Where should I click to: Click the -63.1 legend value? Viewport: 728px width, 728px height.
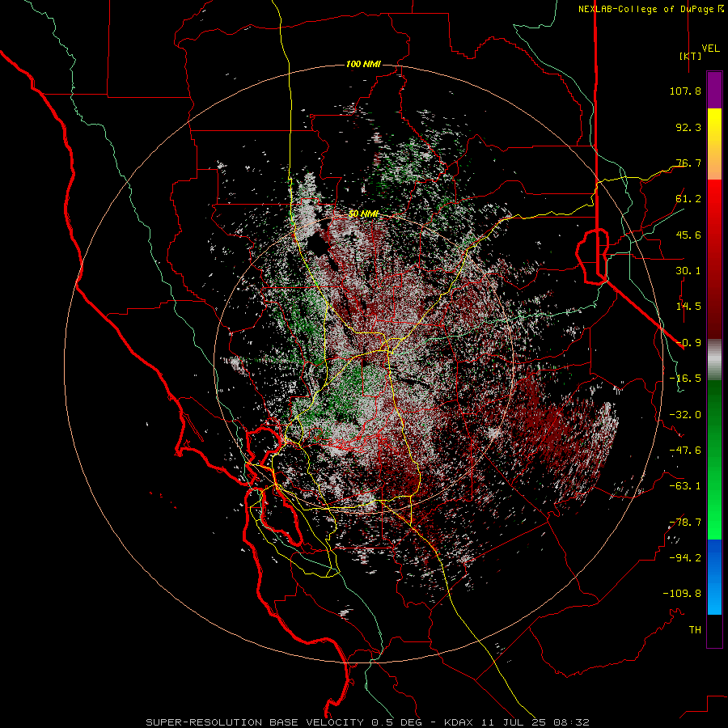tap(685, 486)
